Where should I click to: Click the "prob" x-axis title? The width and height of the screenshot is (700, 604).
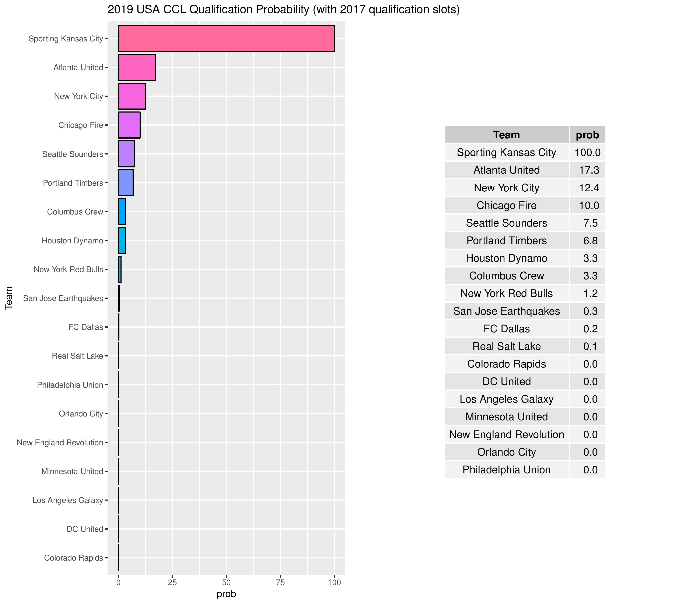(226, 594)
